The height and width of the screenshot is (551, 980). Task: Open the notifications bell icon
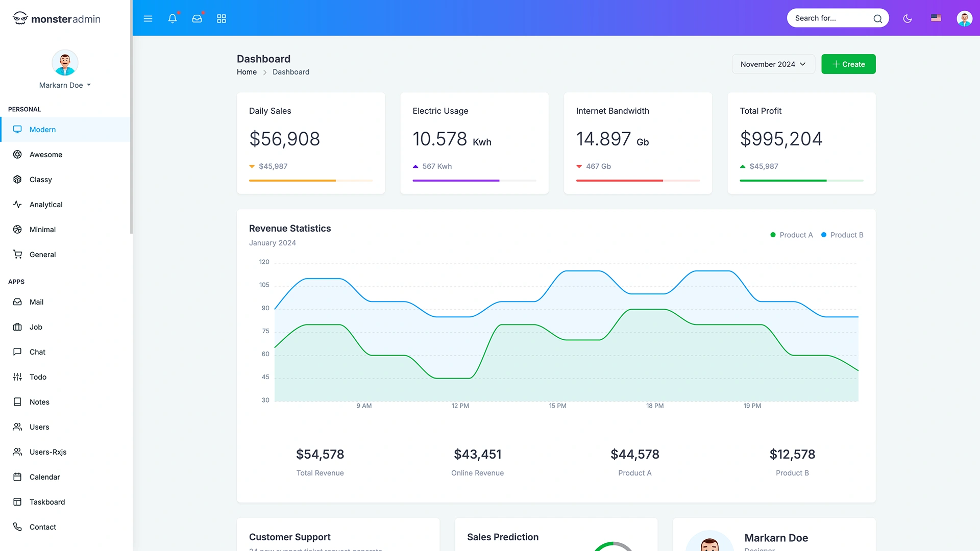pyautogui.click(x=173, y=18)
